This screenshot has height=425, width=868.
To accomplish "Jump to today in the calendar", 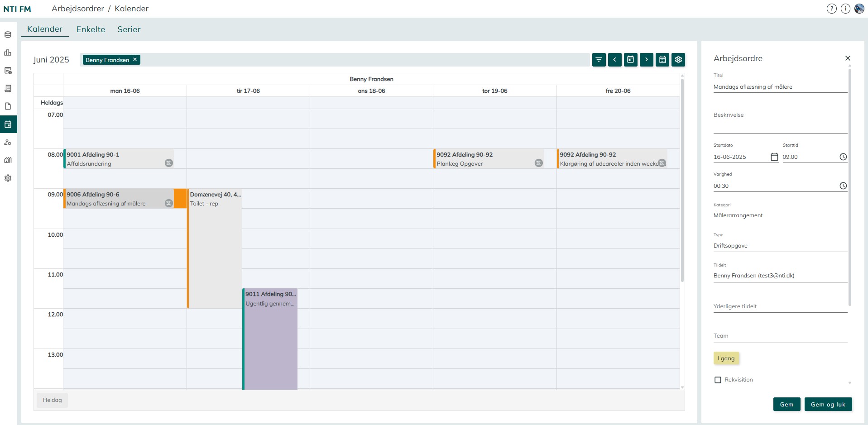I will coord(630,60).
